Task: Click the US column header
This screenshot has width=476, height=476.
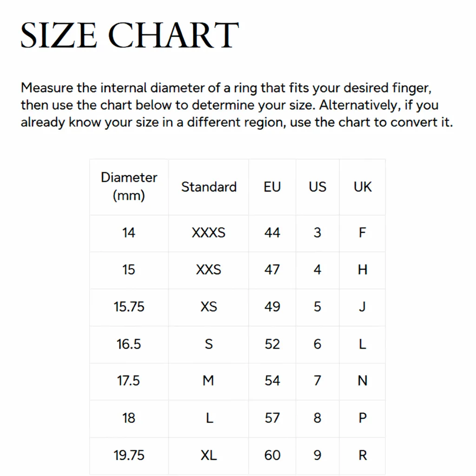Action: click(x=317, y=187)
